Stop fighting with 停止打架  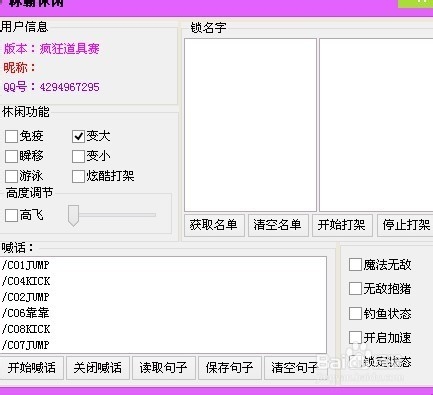[x=406, y=225]
